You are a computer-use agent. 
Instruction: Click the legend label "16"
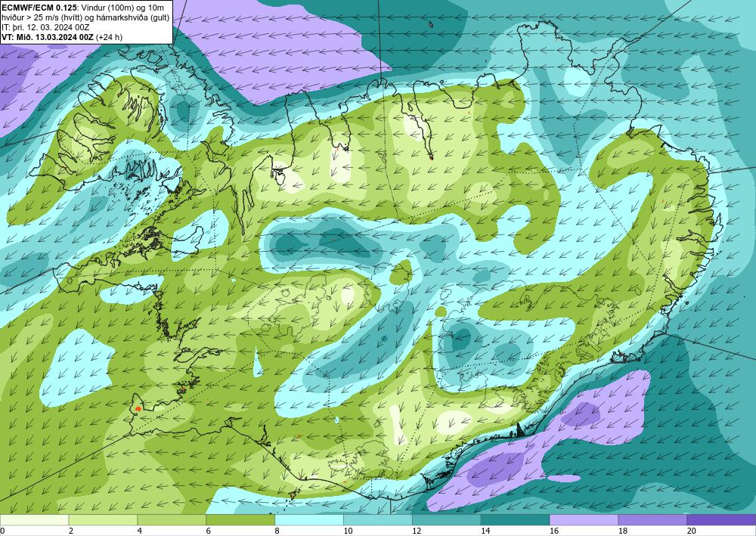click(x=554, y=531)
